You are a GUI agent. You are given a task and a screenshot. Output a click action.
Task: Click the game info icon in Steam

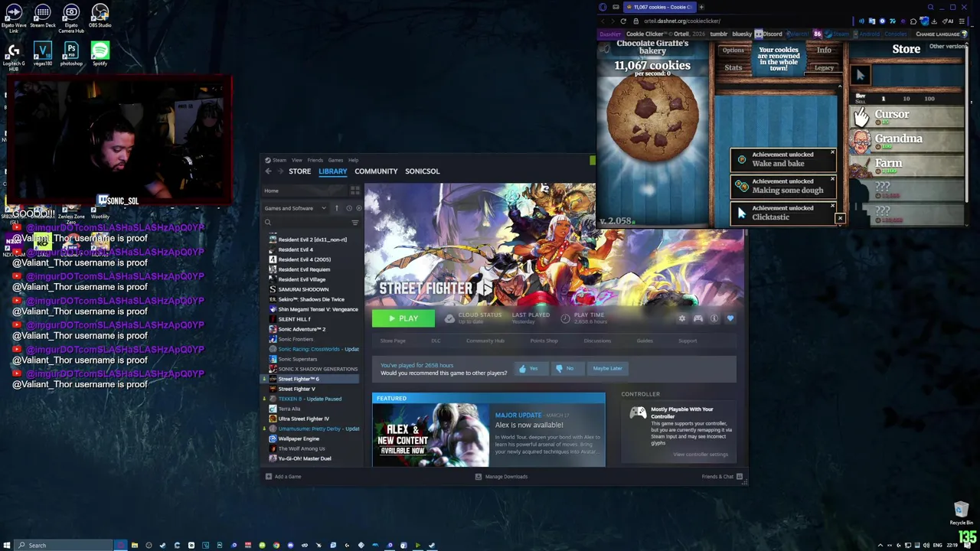[714, 318]
